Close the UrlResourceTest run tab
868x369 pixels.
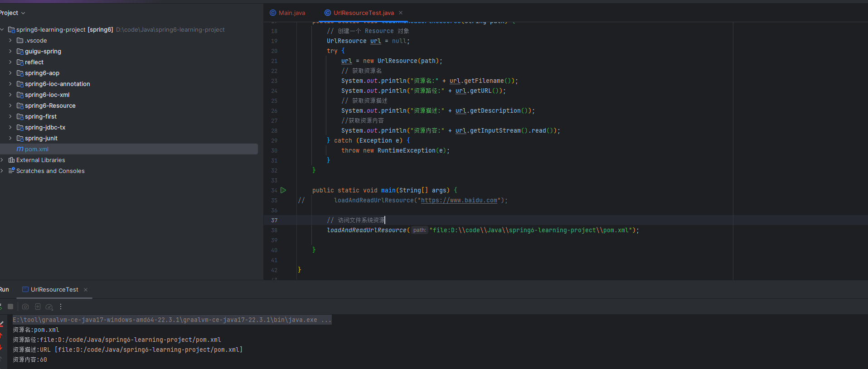click(x=86, y=290)
